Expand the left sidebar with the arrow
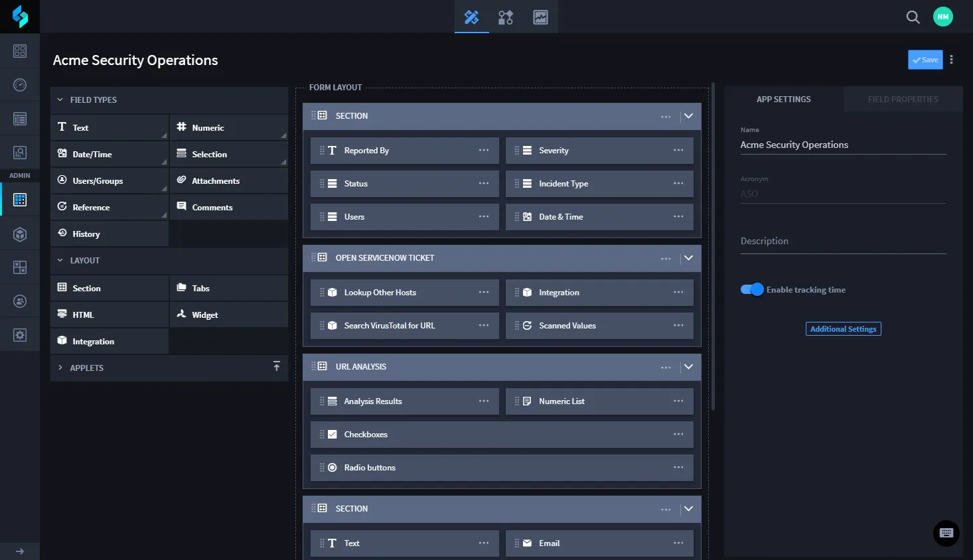973x560 pixels. pyautogui.click(x=20, y=551)
